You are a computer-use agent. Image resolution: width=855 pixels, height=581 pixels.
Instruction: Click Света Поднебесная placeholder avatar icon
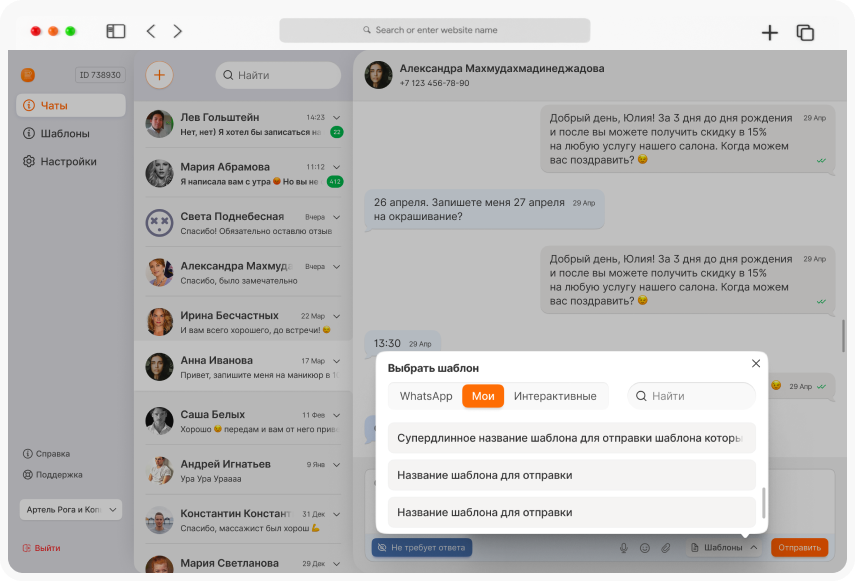click(159, 223)
